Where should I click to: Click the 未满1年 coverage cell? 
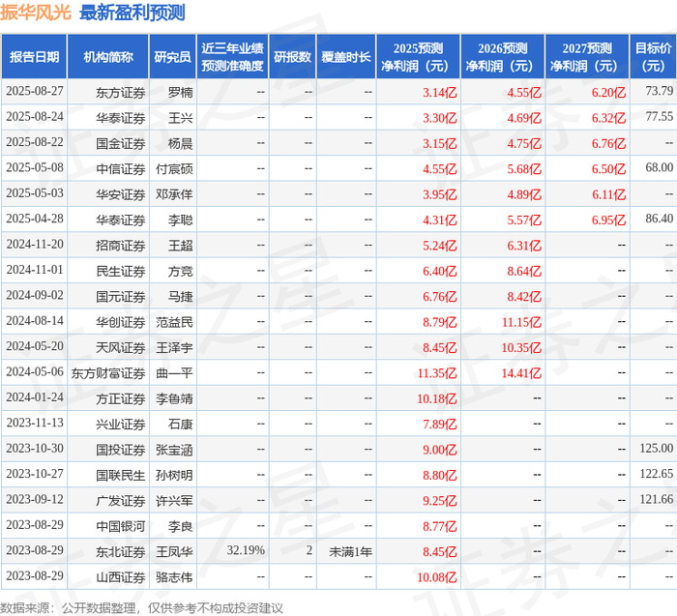coord(350,551)
